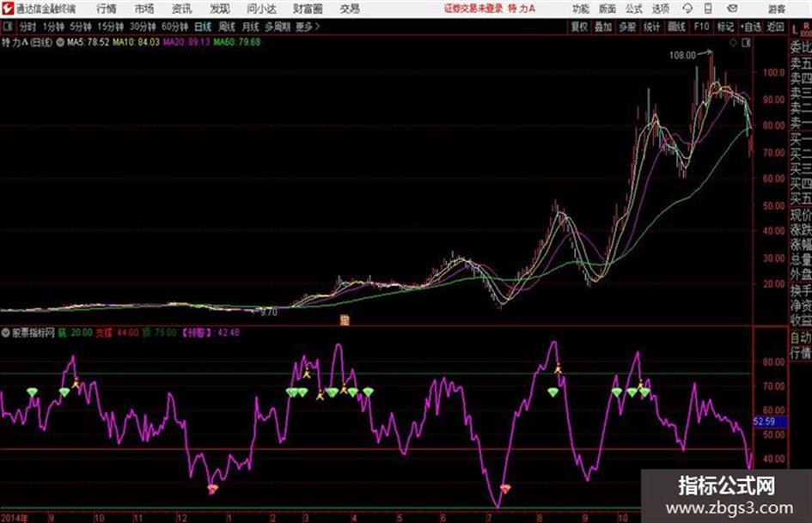Open the 交易 menu
812x523 pixels.
pyautogui.click(x=350, y=9)
